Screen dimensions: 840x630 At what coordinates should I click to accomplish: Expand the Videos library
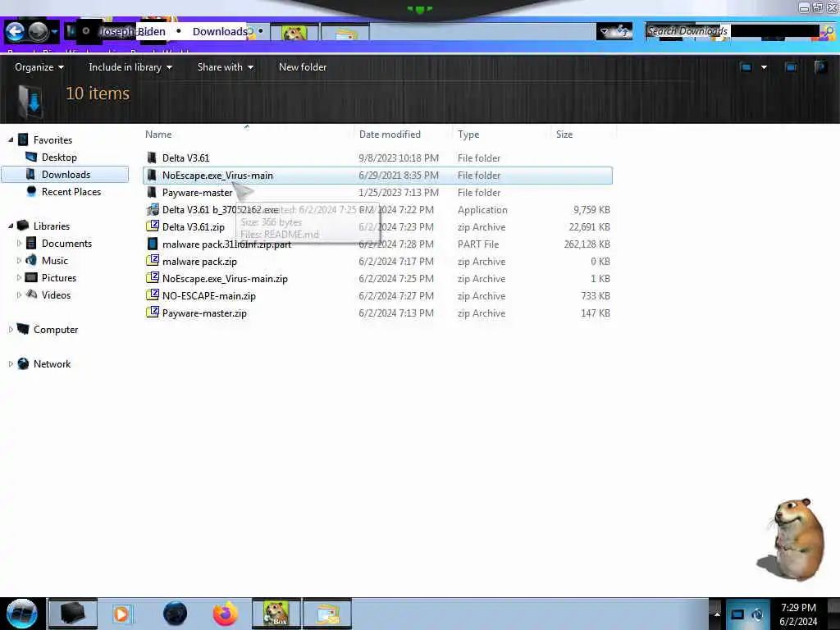click(20, 294)
